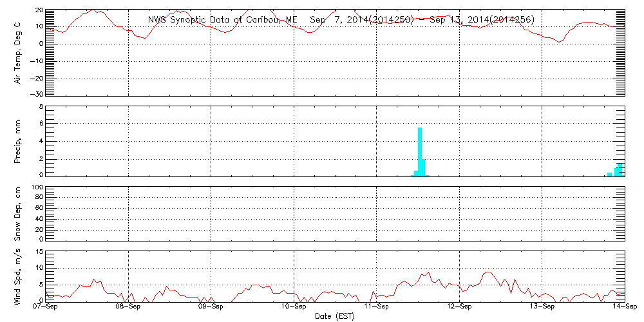644x322 pixels.
Task: Select the "Air Temp, Deg C" axis label
Action: click(18, 52)
